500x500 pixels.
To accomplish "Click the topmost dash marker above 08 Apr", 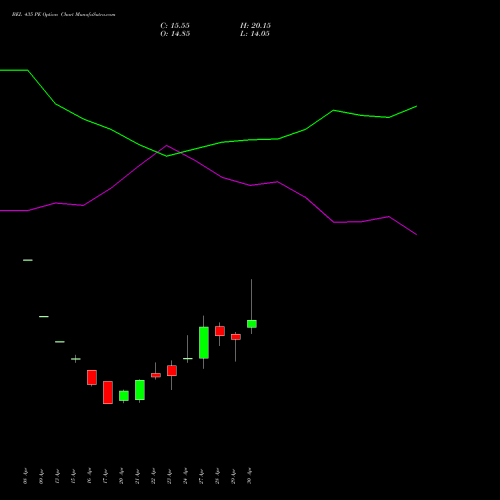I will point(28,260).
